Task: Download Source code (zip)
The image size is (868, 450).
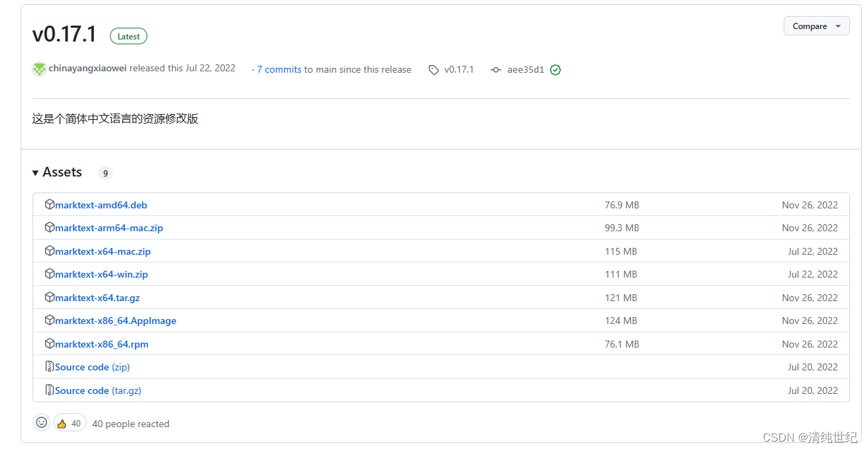Action: point(93,367)
